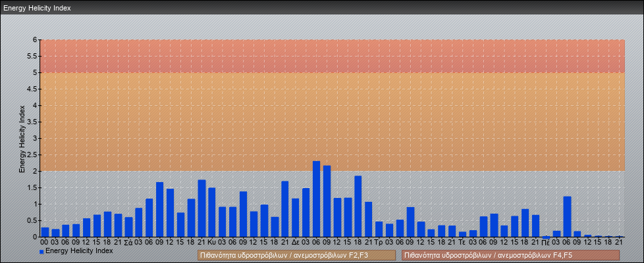The width and height of the screenshot is (644, 263).
Task: Click the Σά day label on x-axis
Action: pos(128,243)
